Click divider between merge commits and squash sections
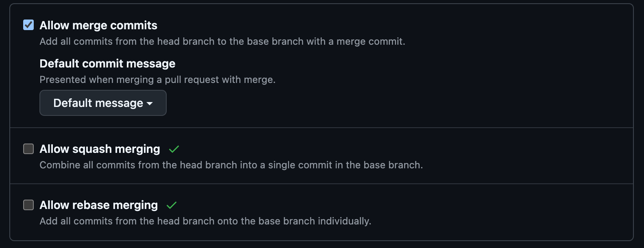This screenshot has width=644, height=248. click(x=321, y=128)
